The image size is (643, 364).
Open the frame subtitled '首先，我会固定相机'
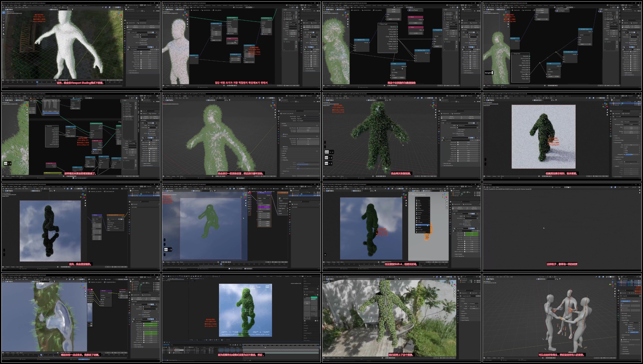[x=81, y=227]
